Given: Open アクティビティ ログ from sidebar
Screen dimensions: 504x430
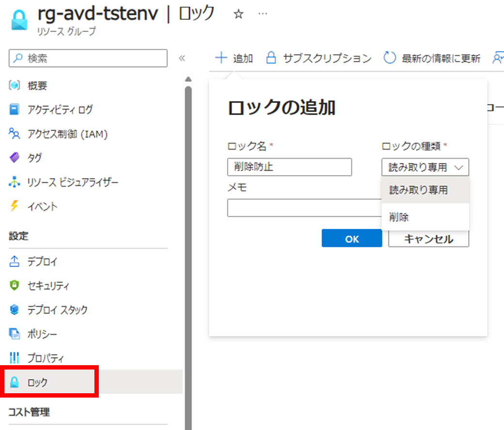Looking at the screenshot, I should tap(60, 110).
